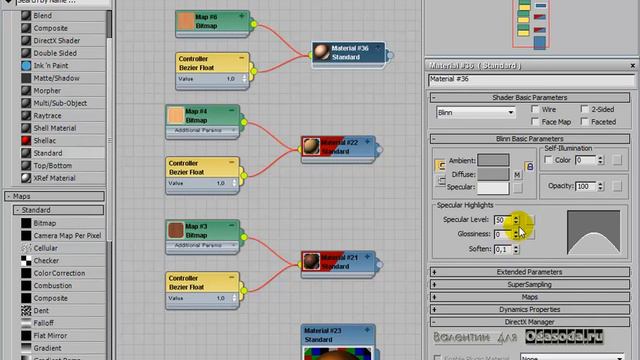Viewport: 640px width, 360px height.
Task: Collapse the Maps group in browser
Action: (54, 196)
